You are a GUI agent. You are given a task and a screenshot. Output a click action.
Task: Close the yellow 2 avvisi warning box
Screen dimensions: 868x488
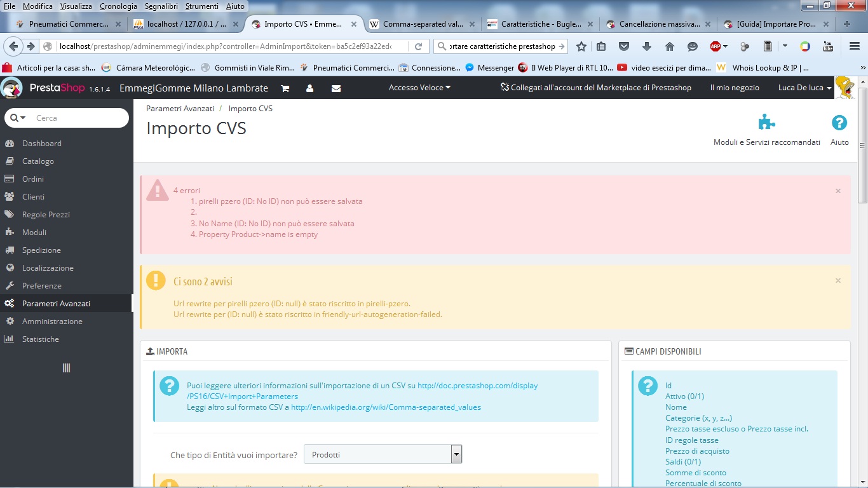[838, 280]
